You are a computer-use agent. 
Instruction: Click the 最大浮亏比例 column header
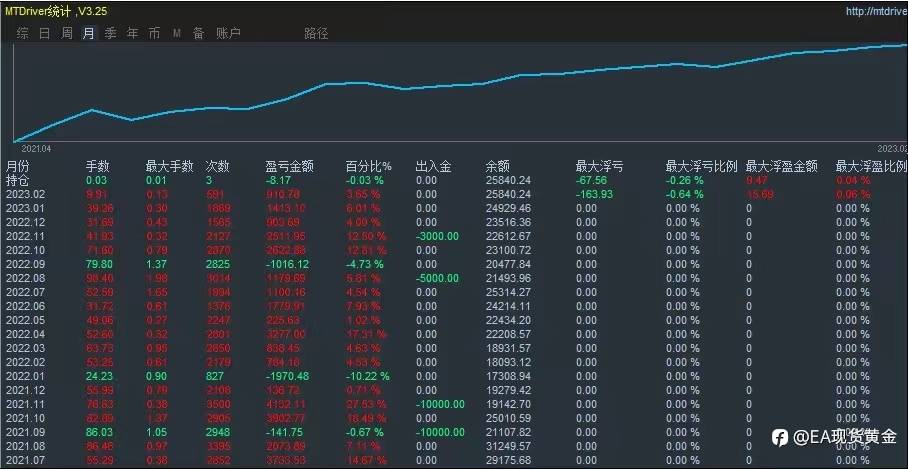tap(701, 167)
